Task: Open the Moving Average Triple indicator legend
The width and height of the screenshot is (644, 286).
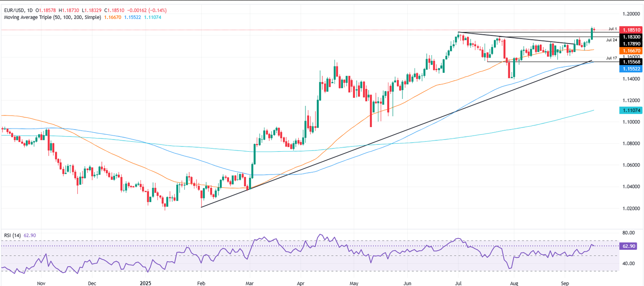Action: pos(52,17)
